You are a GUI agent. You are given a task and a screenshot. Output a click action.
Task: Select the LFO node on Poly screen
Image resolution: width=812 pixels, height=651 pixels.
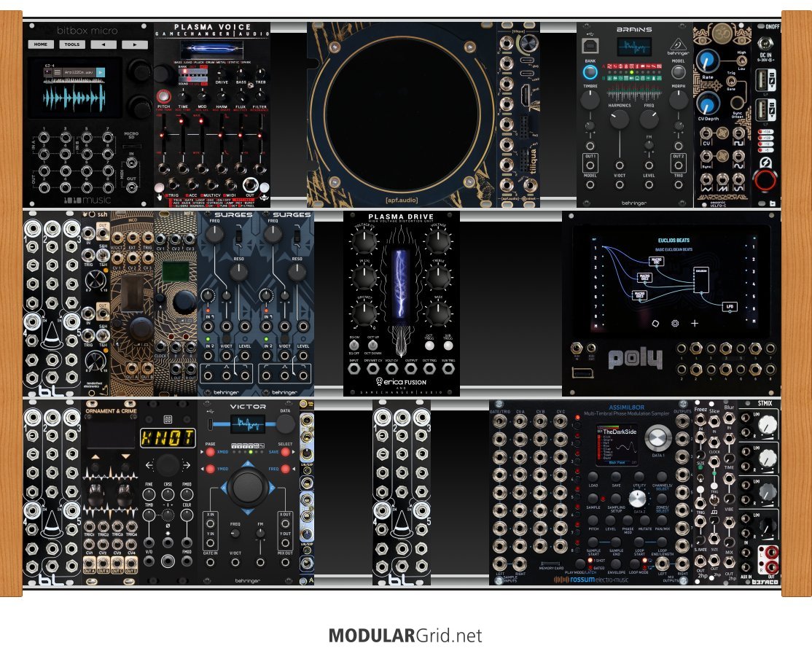[x=730, y=307]
